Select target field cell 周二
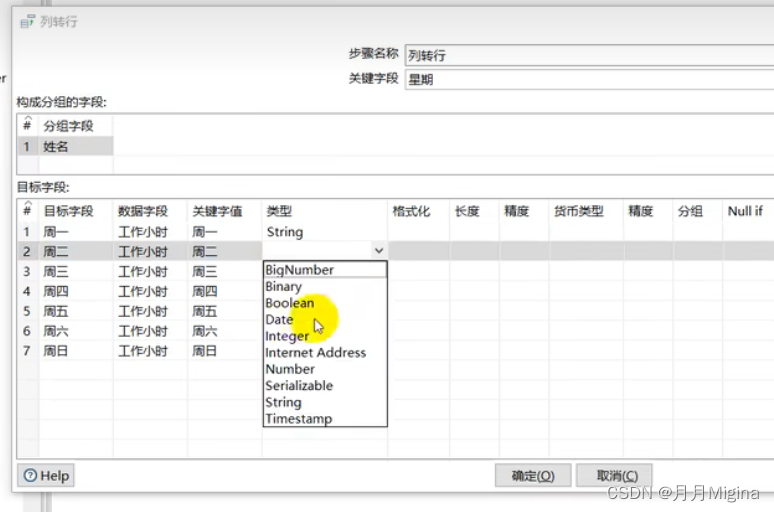This screenshot has width=774, height=512. click(76, 251)
